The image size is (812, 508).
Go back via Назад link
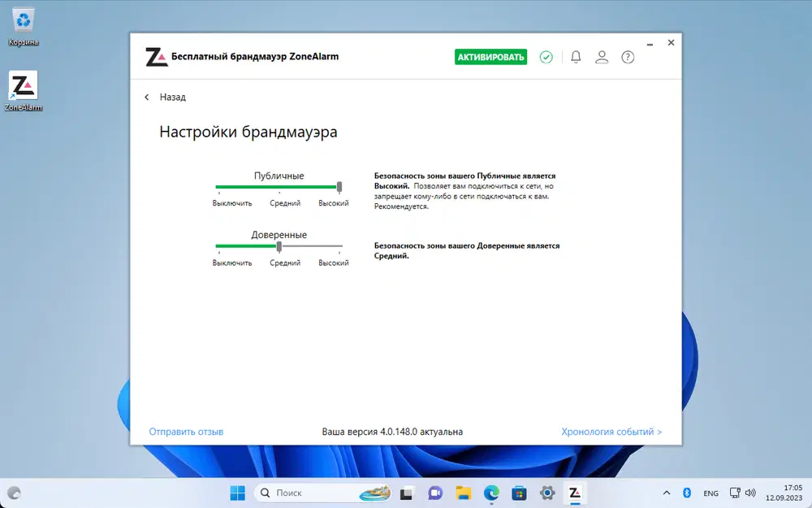pos(172,97)
